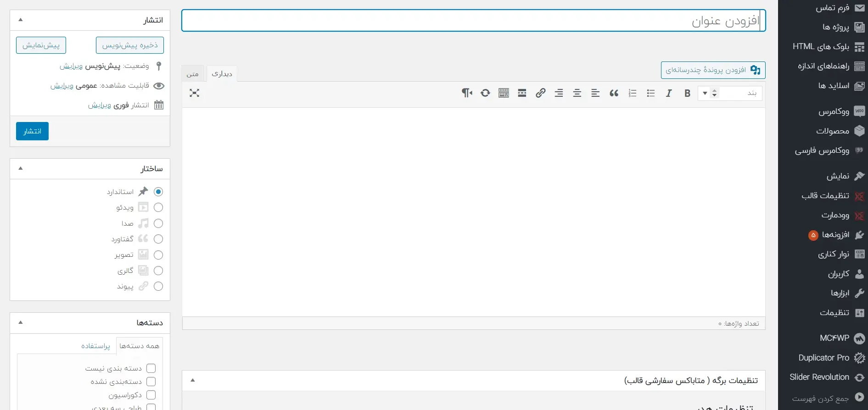Screen dimensions: 868x410
Task: Open the پراستفاده most-used categories tab
Action: 95,346
